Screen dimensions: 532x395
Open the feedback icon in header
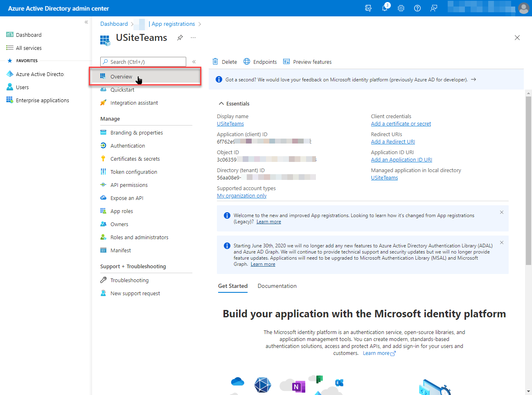[x=434, y=8]
